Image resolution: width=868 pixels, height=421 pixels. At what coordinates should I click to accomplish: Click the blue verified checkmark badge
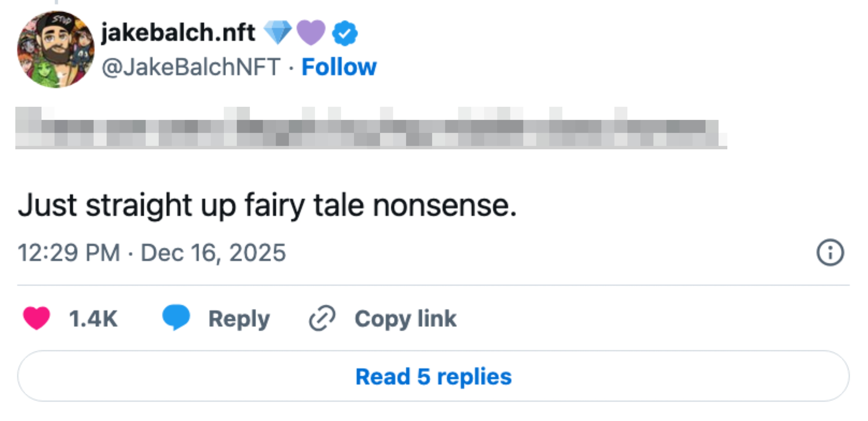pos(344,33)
